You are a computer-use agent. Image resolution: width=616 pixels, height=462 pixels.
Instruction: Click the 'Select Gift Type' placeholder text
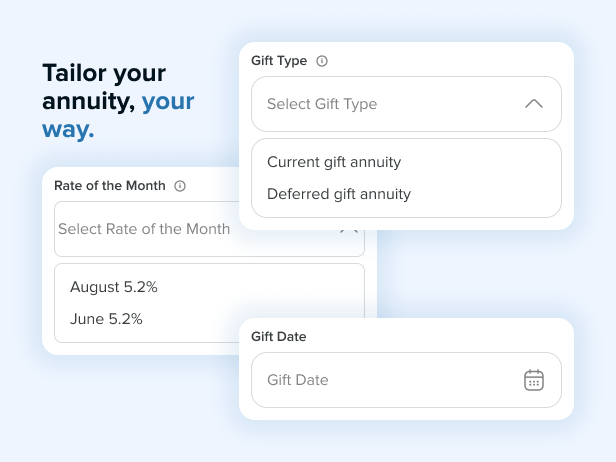[322, 104]
